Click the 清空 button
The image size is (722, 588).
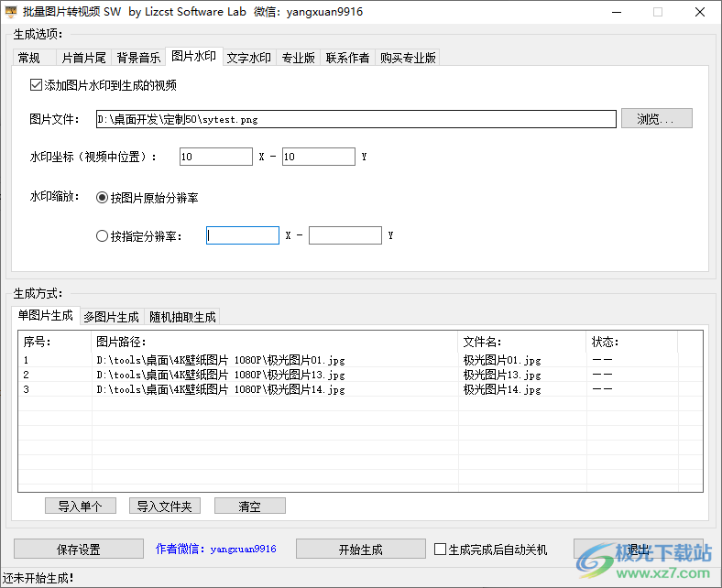pyautogui.click(x=249, y=506)
